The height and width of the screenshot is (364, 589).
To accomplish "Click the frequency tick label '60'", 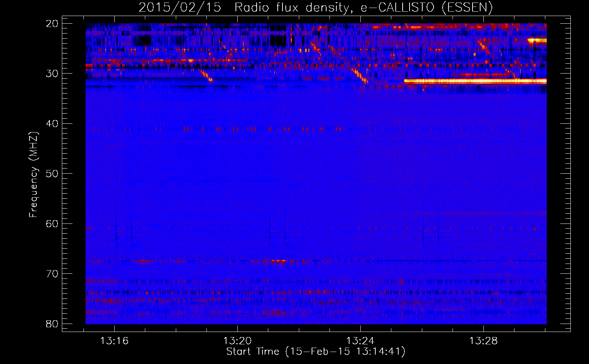I will 52,224.
